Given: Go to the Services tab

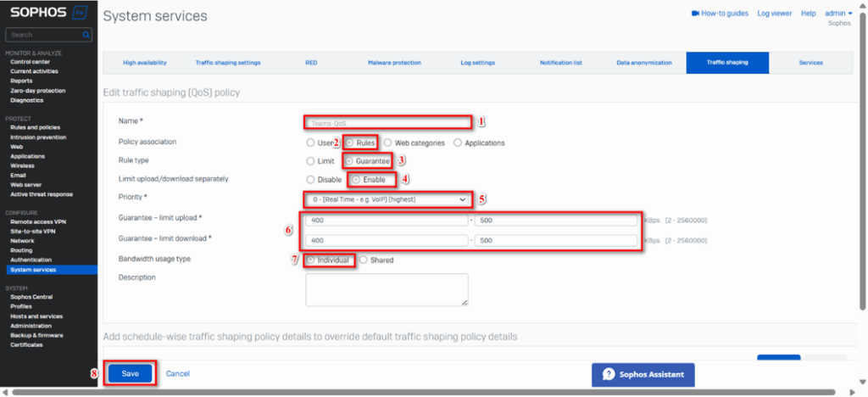Looking at the screenshot, I should click(x=810, y=63).
